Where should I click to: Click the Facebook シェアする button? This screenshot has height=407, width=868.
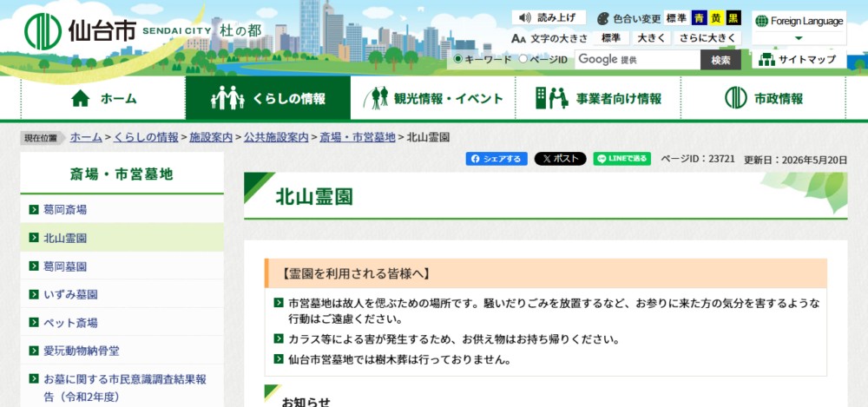(x=496, y=159)
